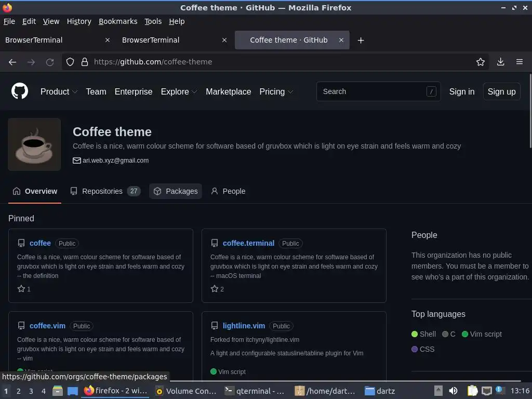Open the Repositories tab
The image size is (532, 399).
[x=105, y=191]
